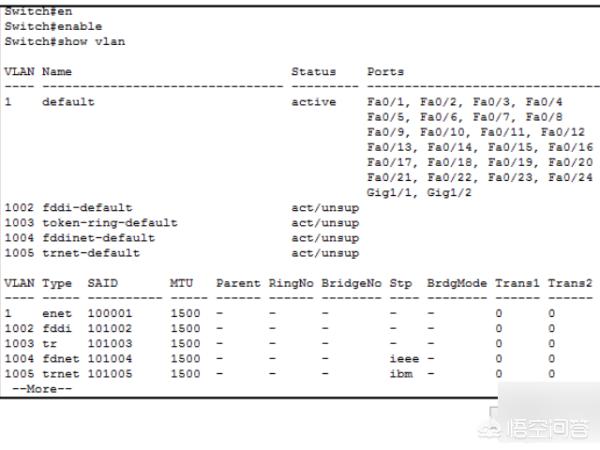Click the 'SAID' column header
The height and width of the screenshot is (450, 600).
[x=103, y=283]
